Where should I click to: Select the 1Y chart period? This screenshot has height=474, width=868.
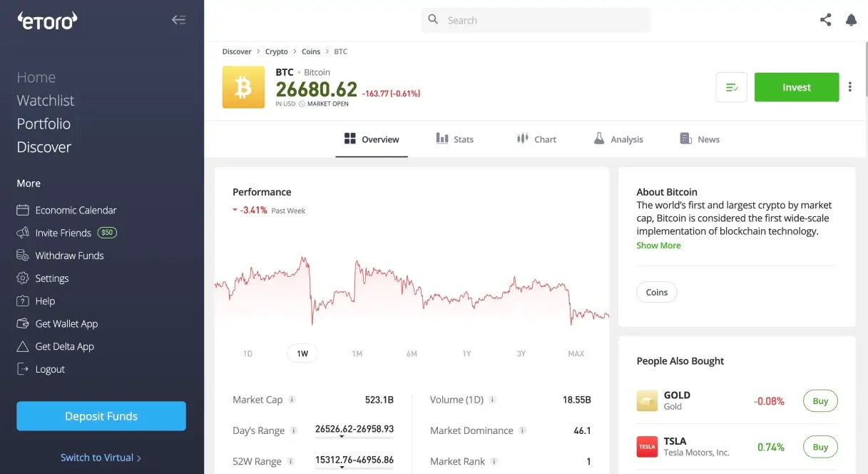(x=466, y=353)
